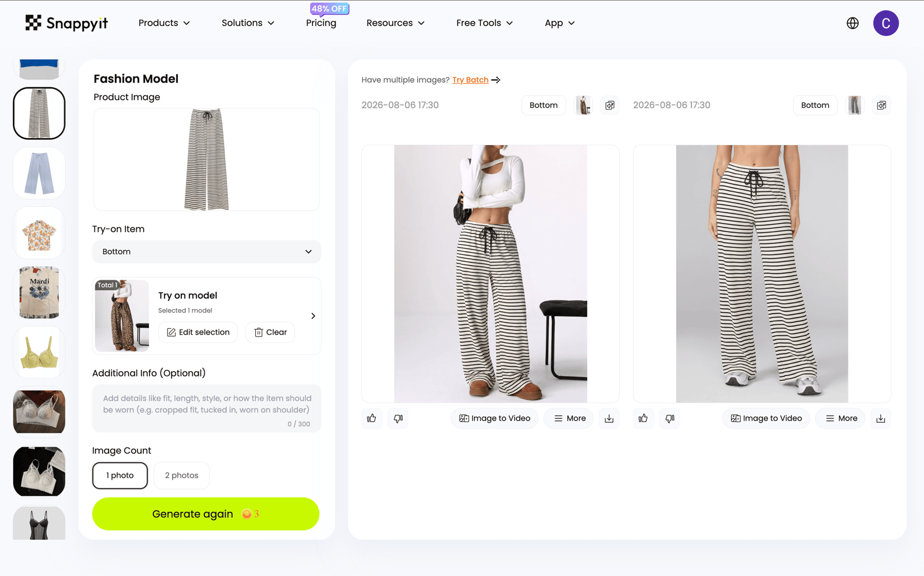Open More options for second image
Image resolution: width=924 pixels, height=576 pixels.
point(841,418)
